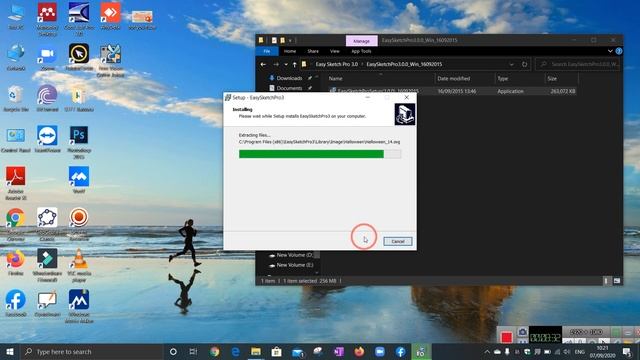Expand the Explorer ribbon chevron

[x=610, y=51]
